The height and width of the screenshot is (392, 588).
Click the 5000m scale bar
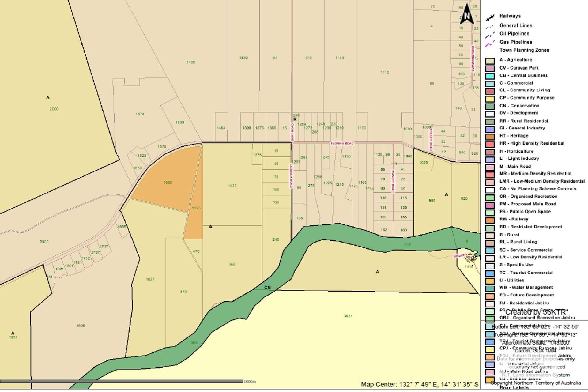[x=122, y=382]
